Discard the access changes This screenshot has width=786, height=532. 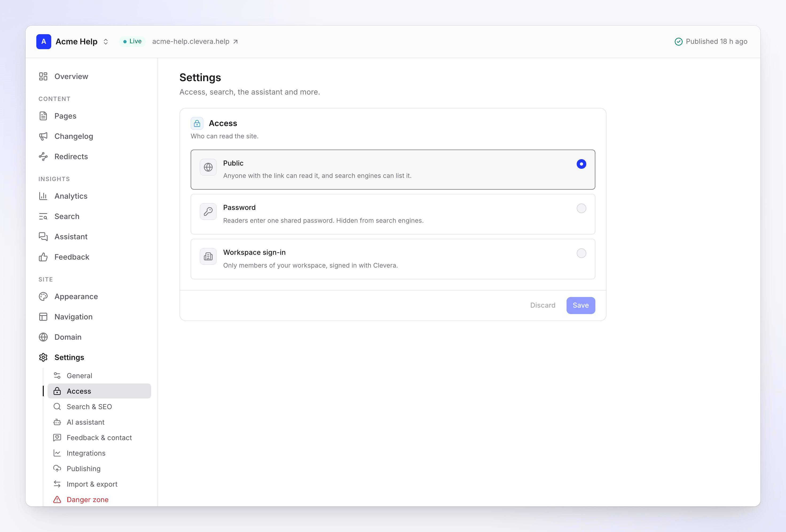pos(543,306)
